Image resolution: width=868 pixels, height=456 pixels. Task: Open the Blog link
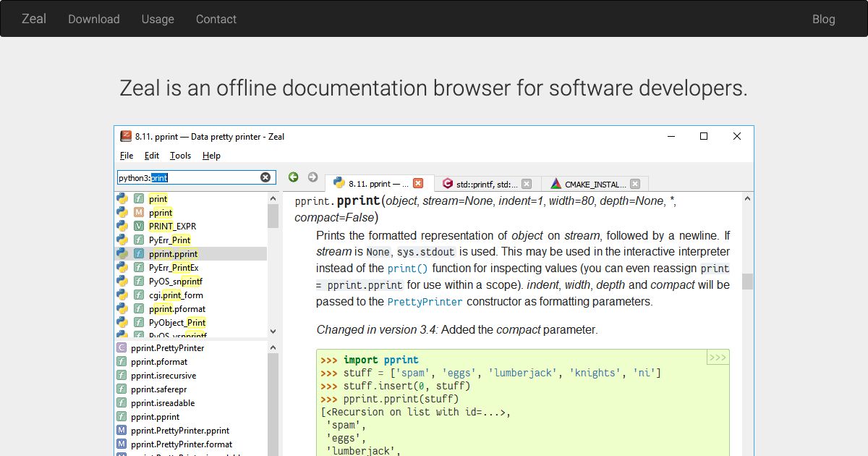coord(824,20)
